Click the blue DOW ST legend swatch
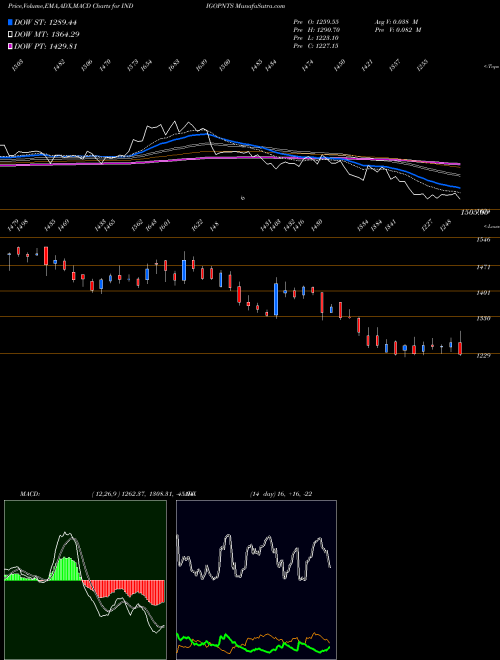Viewport: 500px width, 660px height. [x=11, y=22]
